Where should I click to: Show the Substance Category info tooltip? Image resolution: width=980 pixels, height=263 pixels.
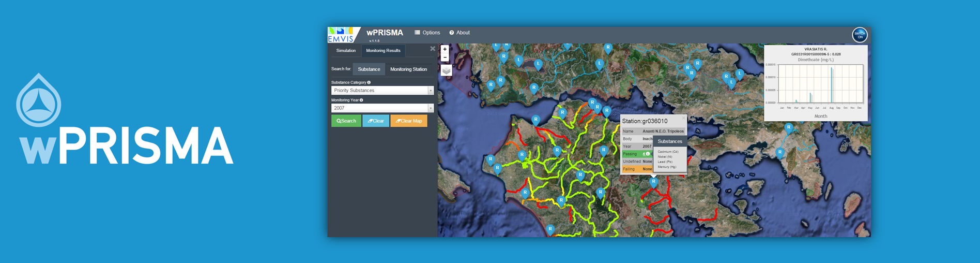(369, 82)
